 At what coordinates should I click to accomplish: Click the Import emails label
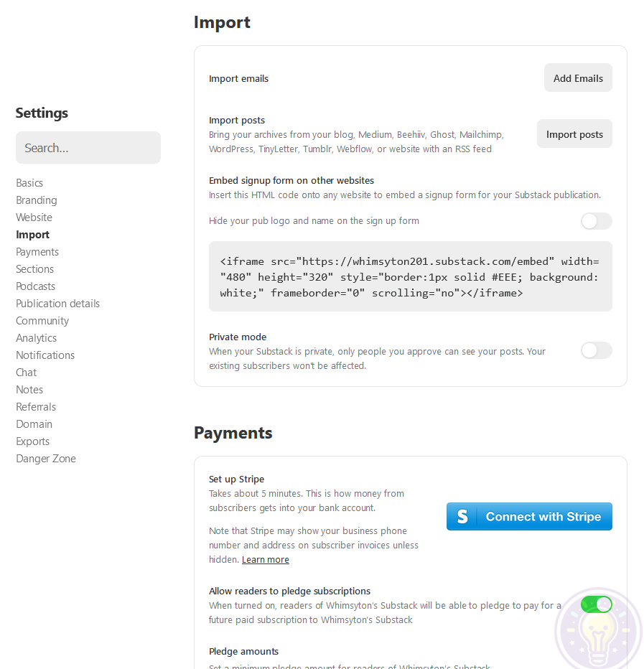[x=238, y=78]
